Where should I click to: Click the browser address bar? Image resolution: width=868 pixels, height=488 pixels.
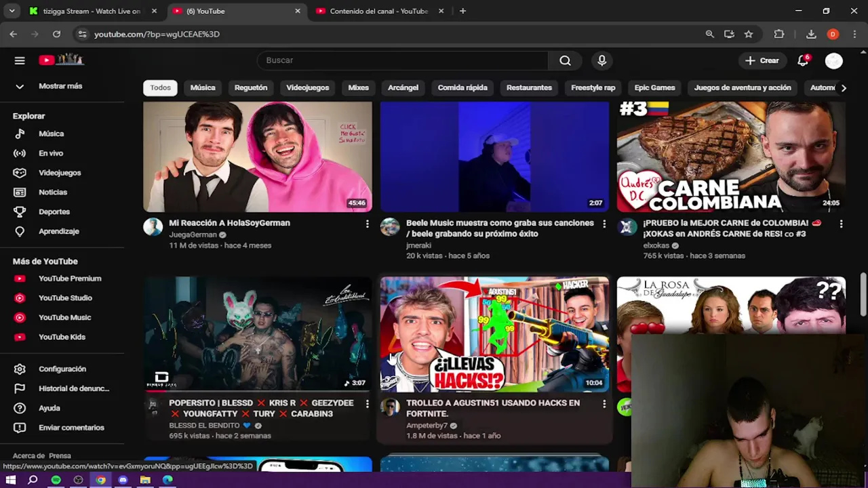point(393,34)
